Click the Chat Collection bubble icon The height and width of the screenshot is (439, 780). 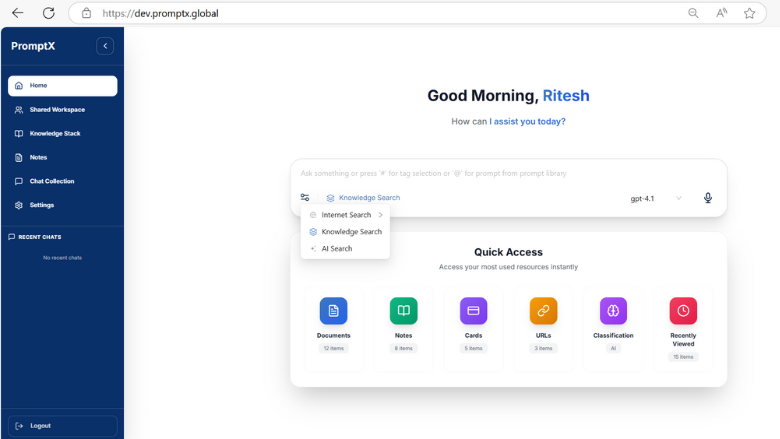[19, 181]
